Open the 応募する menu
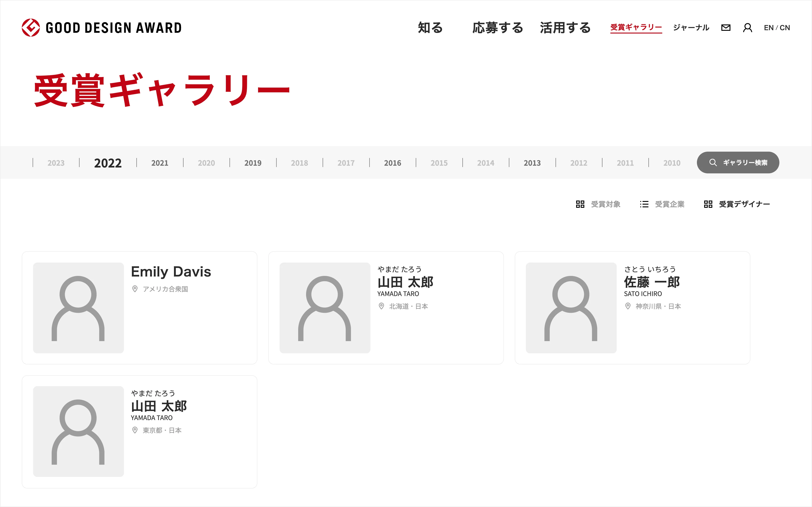The height and width of the screenshot is (507, 812). pos(498,27)
